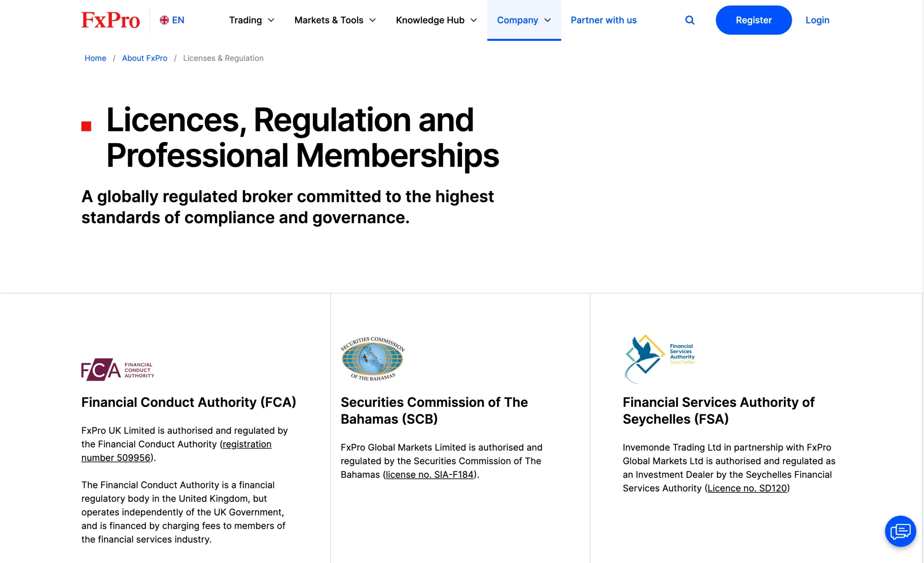The height and width of the screenshot is (563, 924).
Task: Click the Register button
Action: click(x=753, y=20)
